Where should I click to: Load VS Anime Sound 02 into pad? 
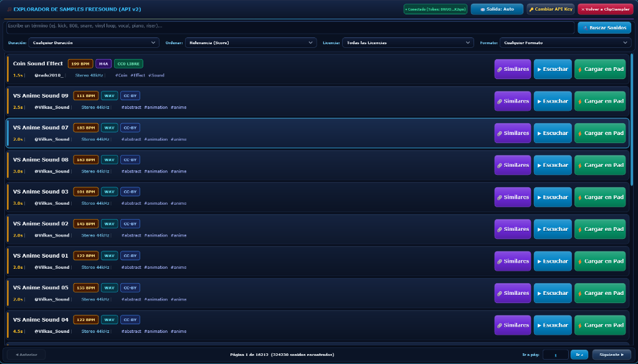[x=600, y=229]
